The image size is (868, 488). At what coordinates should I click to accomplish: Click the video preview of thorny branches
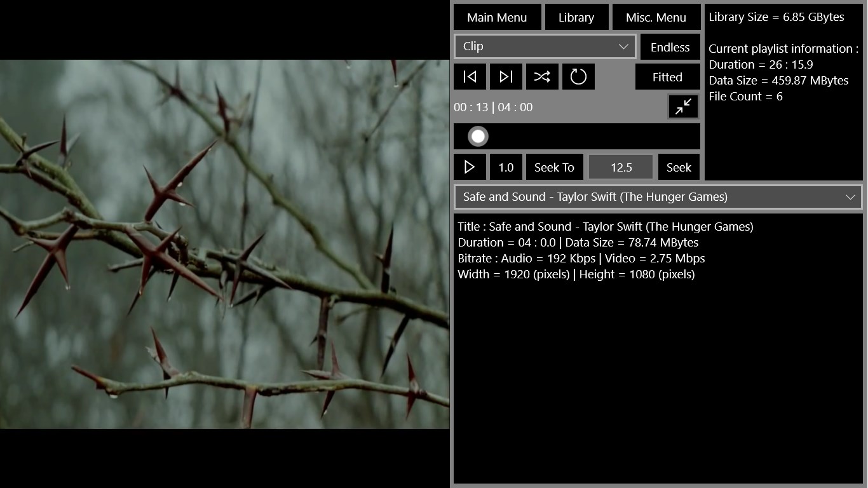click(x=224, y=244)
